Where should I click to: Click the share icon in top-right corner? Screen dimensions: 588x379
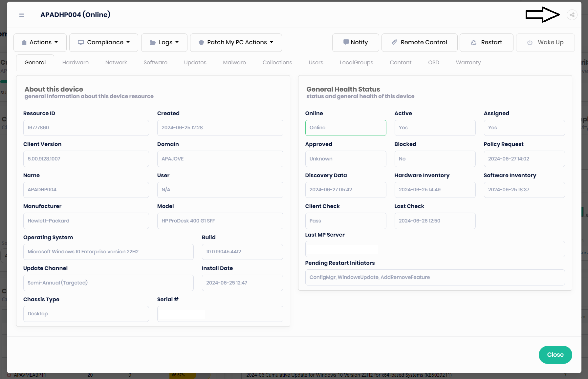572,15
